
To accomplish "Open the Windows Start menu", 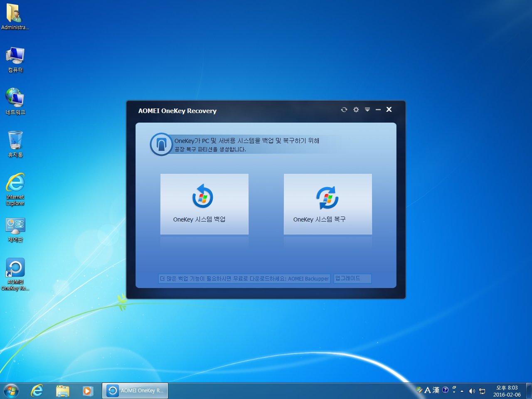I will [x=11, y=391].
